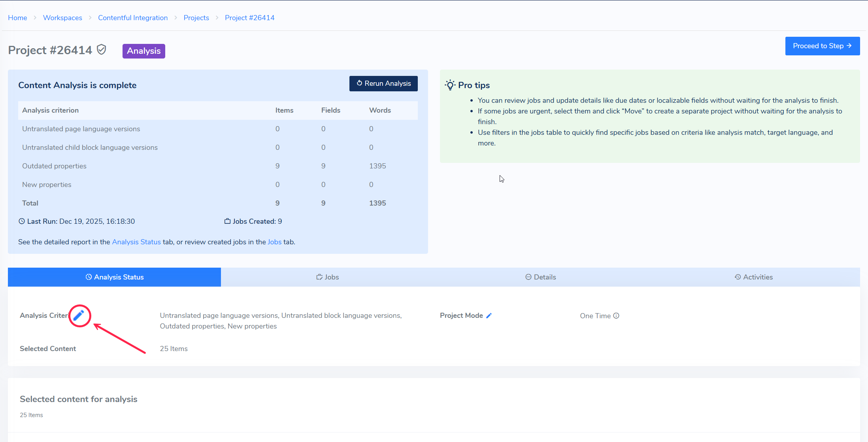
Task: Open the Jobs tab
Action: click(327, 277)
